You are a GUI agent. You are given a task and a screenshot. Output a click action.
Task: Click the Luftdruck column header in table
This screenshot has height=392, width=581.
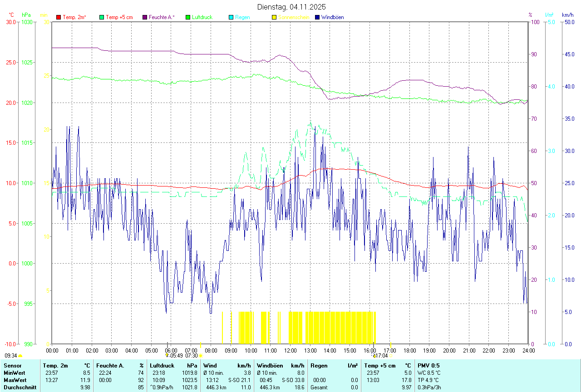(162, 366)
